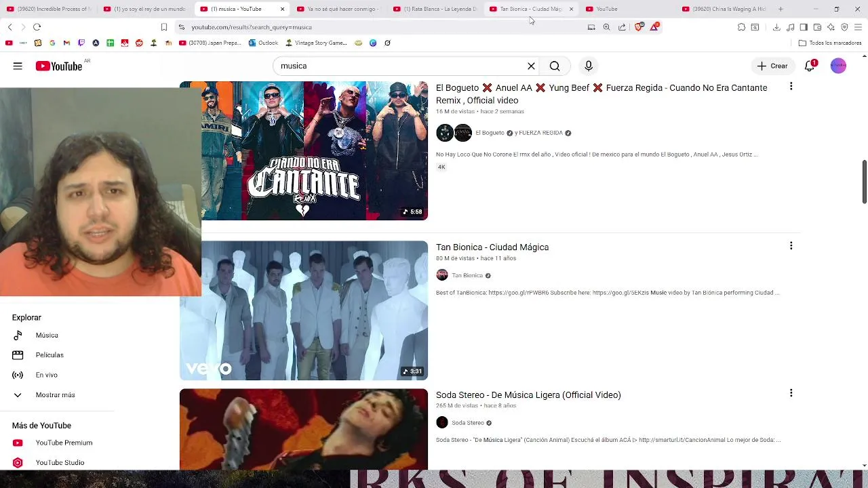Image resolution: width=868 pixels, height=488 pixels.
Task: Open the Crear button
Action: pos(772,66)
